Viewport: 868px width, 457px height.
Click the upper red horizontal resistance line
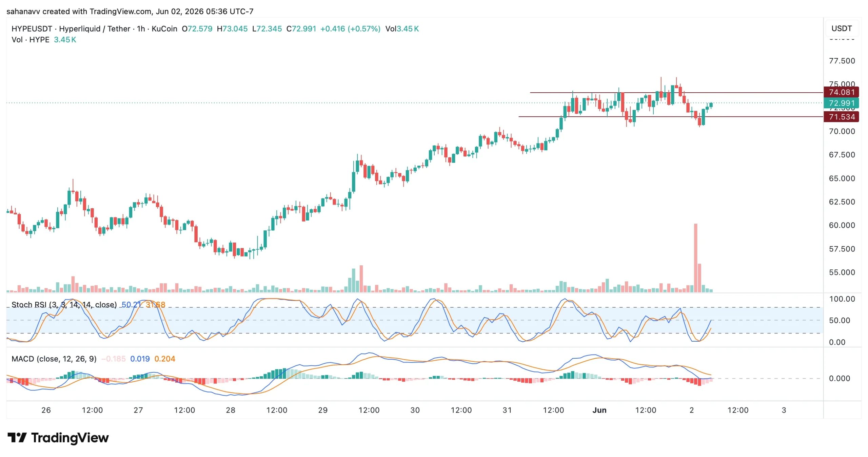click(x=676, y=92)
